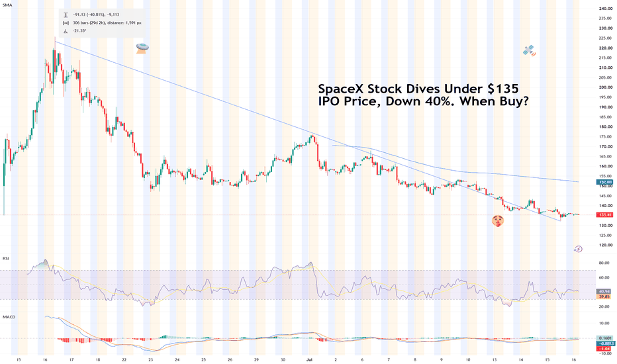
Task: Click the bars count icon in the tooltip
Action: pyautogui.click(x=66, y=23)
